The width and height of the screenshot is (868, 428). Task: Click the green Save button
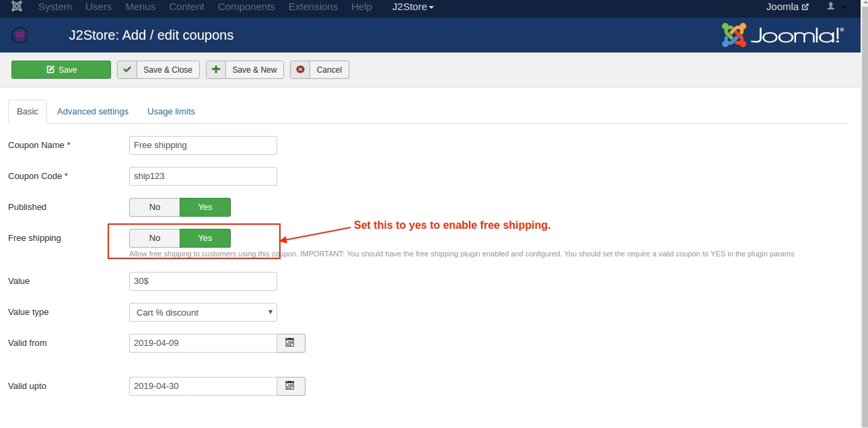coord(61,70)
